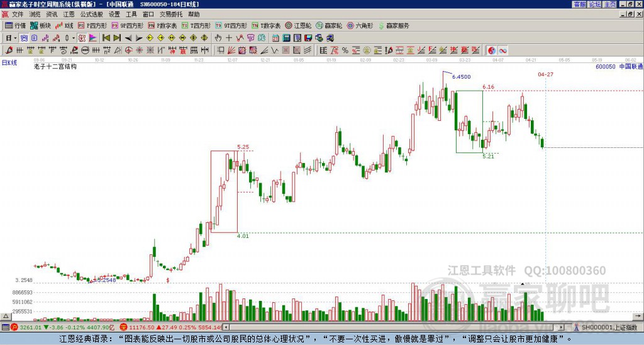Click the 板块 toolbar button
Image resolution: width=644 pixels, height=345 pixels.
tap(41, 25)
